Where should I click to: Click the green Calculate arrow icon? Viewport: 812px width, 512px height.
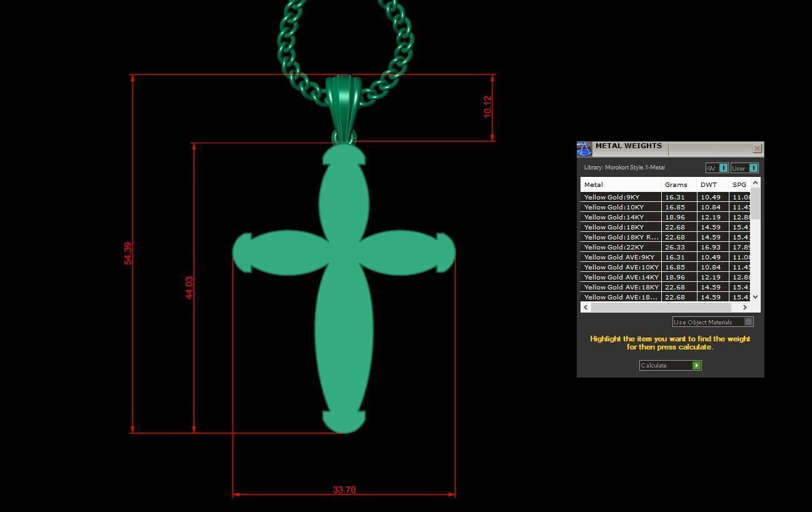(x=696, y=365)
